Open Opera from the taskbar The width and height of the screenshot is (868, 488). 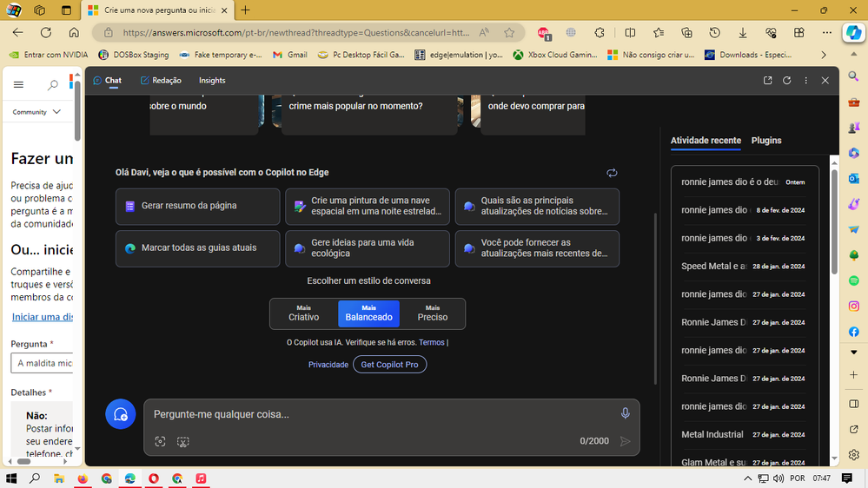[153, 478]
